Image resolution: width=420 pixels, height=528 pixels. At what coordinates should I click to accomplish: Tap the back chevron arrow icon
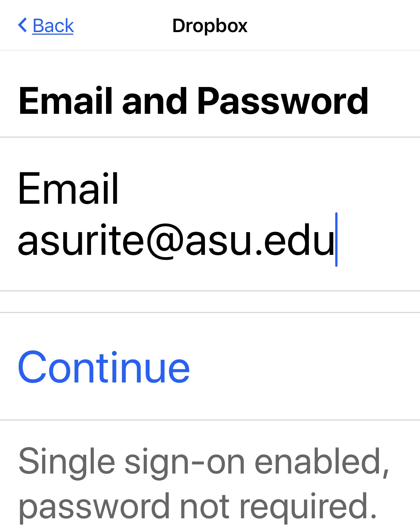22,25
